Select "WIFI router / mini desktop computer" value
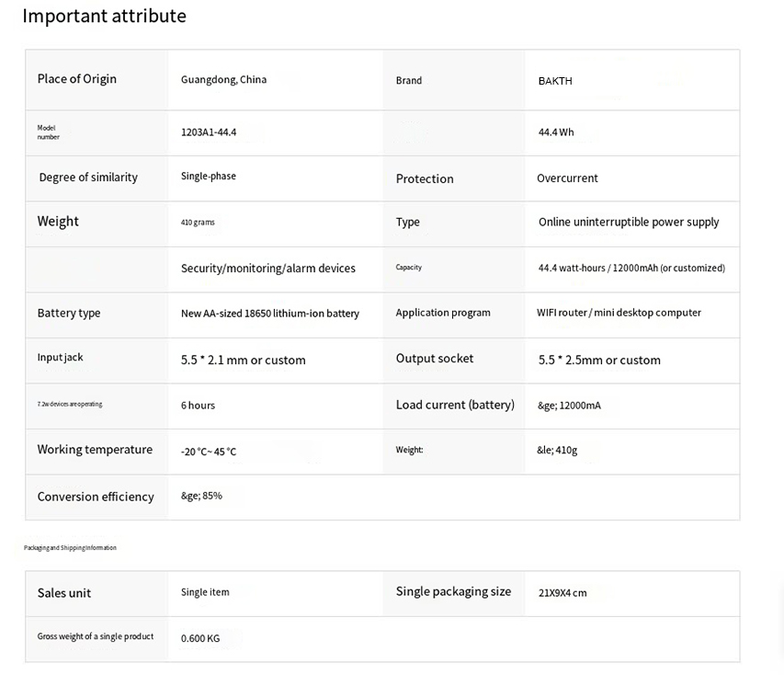The width and height of the screenshot is (784, 675). (x=619, y=313)
